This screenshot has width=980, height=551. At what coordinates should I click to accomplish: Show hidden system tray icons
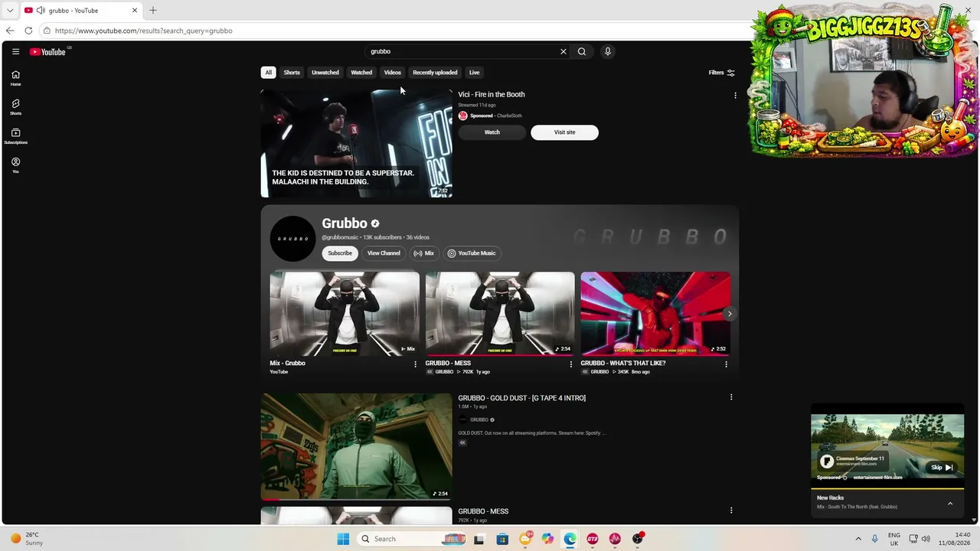tap(858, 539)
